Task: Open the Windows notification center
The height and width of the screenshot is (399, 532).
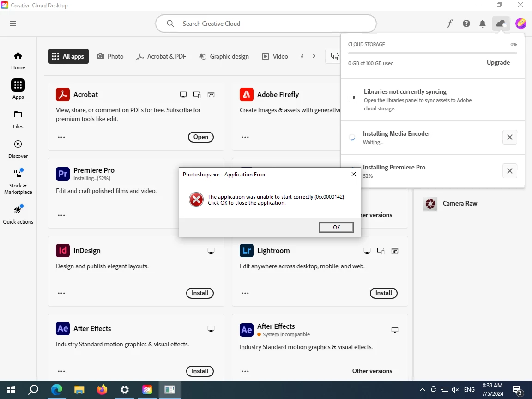Action: (x=518, y=390)
